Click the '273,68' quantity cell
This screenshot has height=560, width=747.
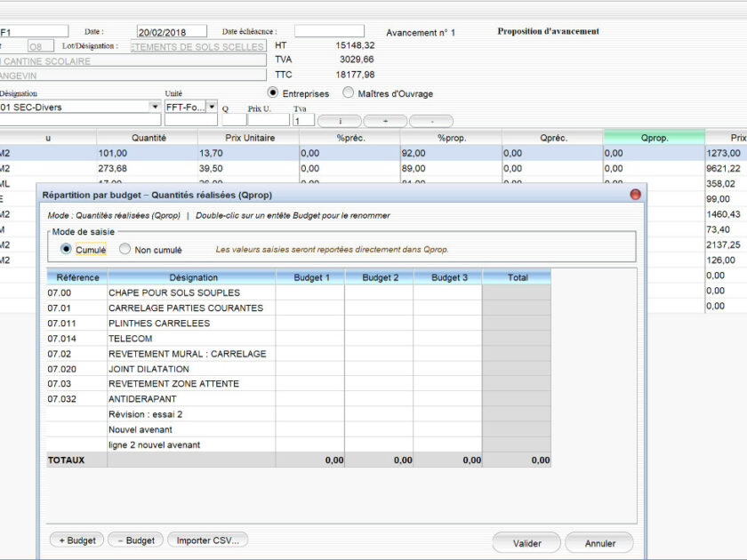click(x=148, y=168)
